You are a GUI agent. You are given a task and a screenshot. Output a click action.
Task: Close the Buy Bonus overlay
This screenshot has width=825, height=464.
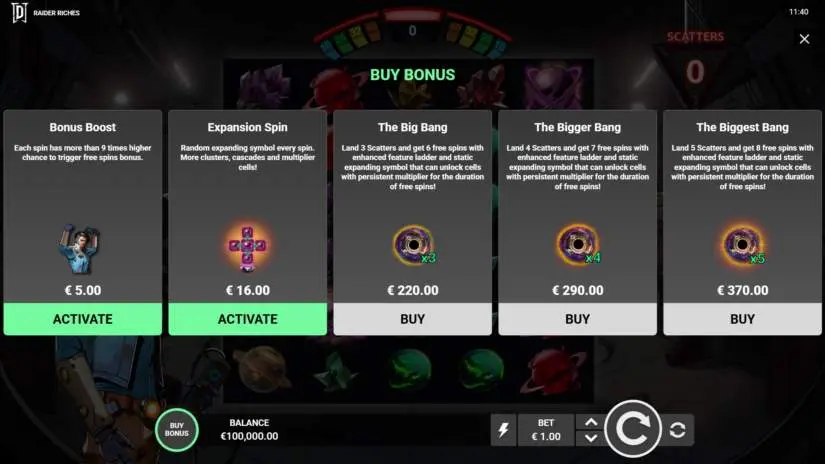(x=804, y=39)
